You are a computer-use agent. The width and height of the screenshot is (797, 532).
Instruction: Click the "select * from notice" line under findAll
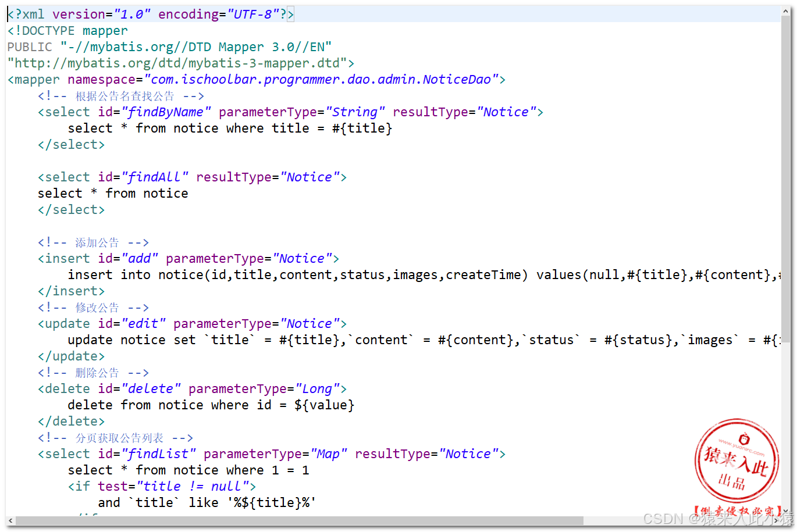click(113, 193)
